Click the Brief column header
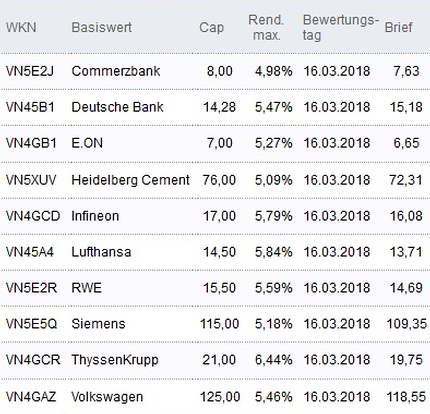The height and width of the screenshot is (414, 430). tap(398, 27)
